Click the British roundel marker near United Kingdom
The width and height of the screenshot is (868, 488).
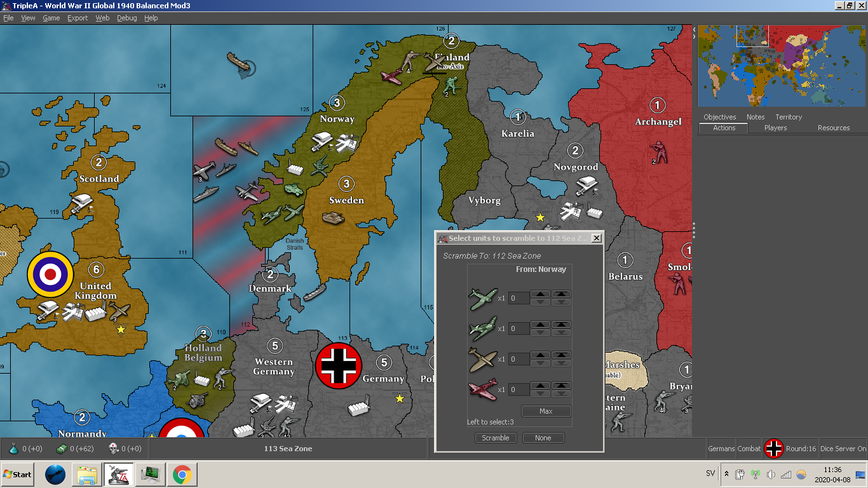50,274
